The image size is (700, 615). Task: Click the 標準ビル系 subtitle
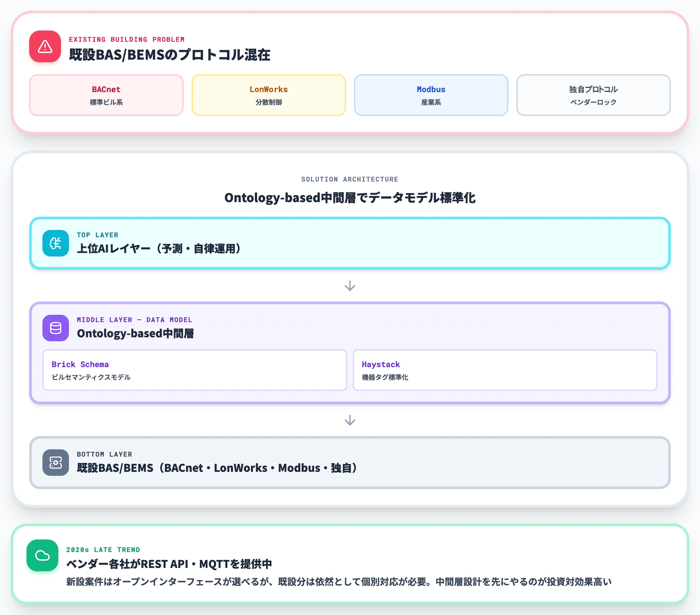[x=106, y=102]
